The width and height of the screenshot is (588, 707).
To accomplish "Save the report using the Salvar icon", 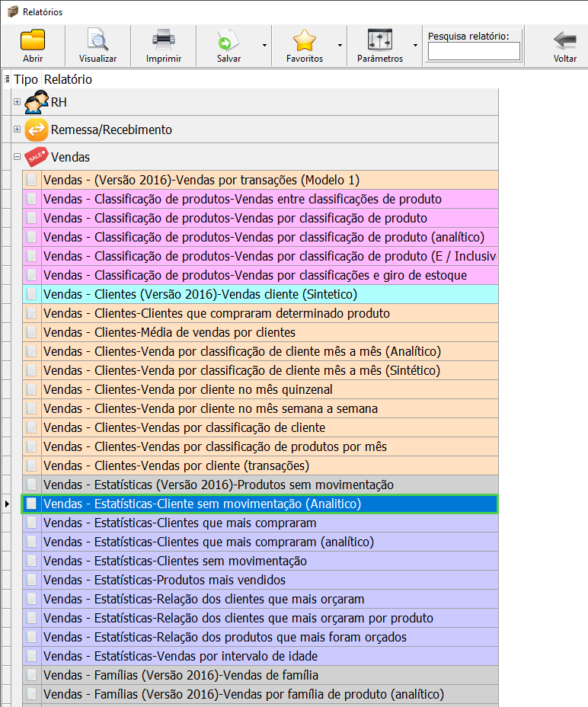I will coord(228,40).
